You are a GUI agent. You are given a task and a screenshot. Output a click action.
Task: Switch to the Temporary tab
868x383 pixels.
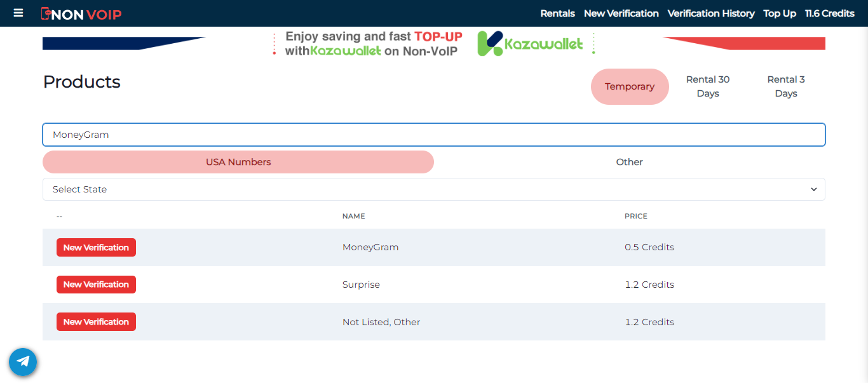pos(630,86)
